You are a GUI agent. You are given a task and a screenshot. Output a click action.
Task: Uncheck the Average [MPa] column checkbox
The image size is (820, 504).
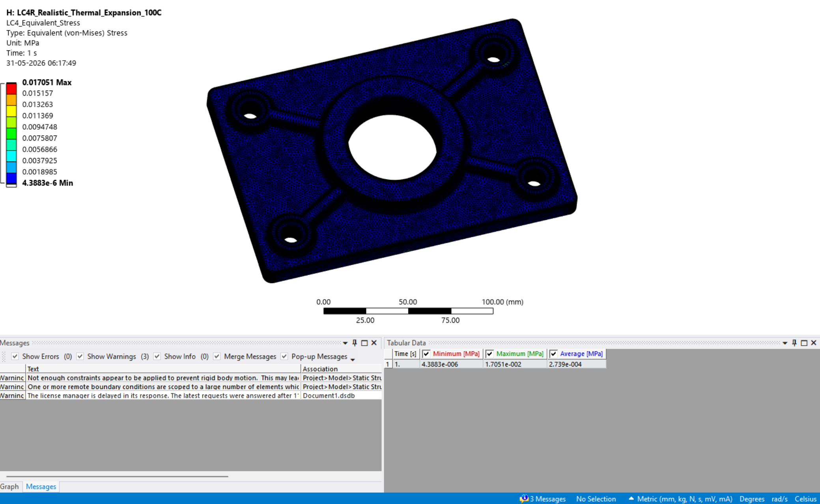coord(553,354)
